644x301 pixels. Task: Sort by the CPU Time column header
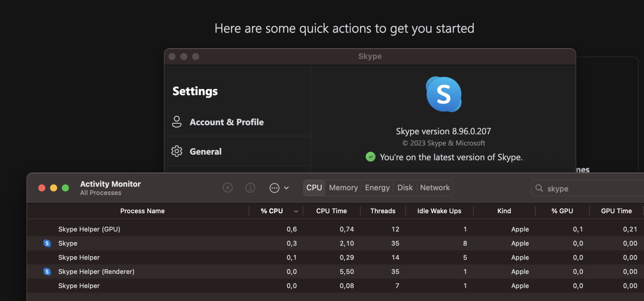click(331, 211)
